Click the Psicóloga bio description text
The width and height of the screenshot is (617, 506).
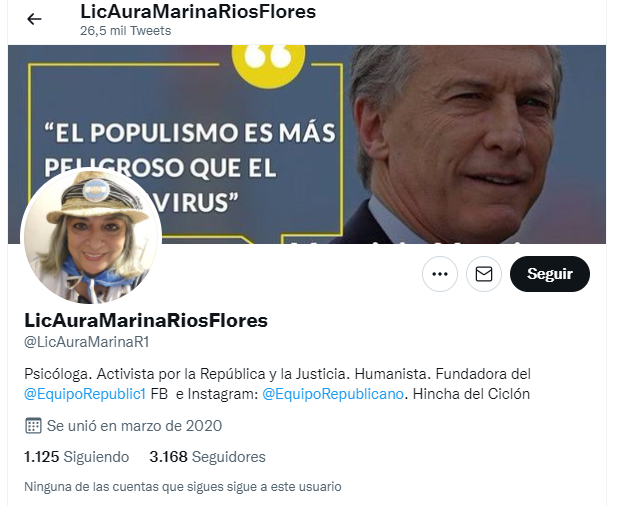[x=277, y=384]
